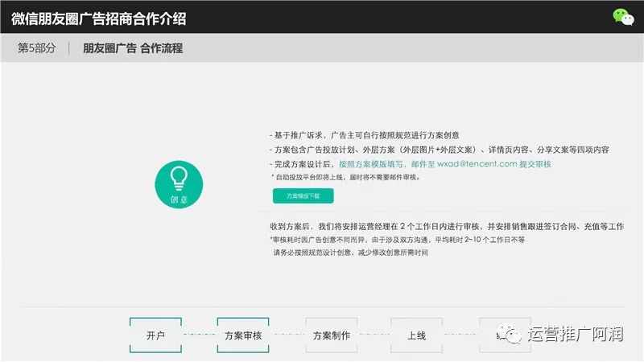The height and width of the screenshot is (362, 644).
Task: Click the line starting 方案包含广告投放计划
Action: pos(439,150)
